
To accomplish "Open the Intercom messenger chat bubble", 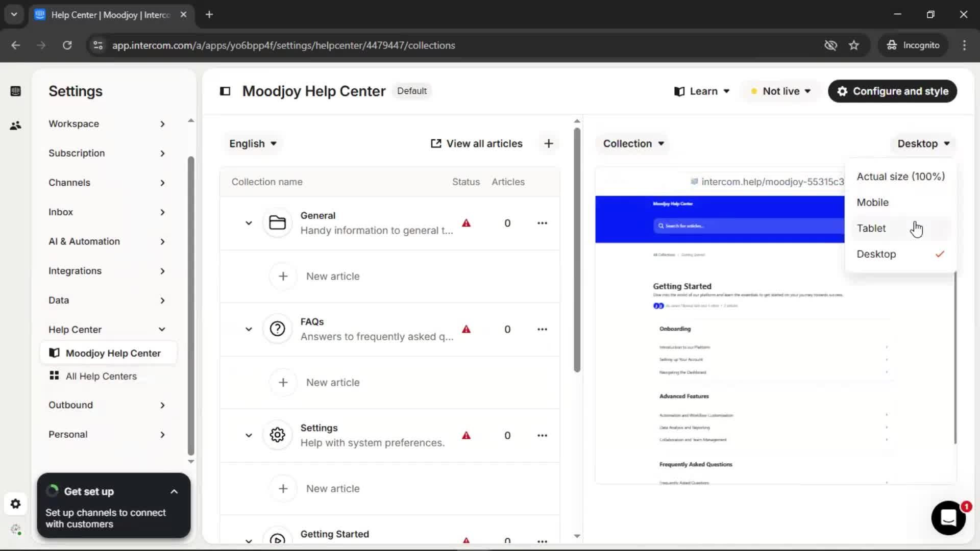I will (x=948, y=518).
